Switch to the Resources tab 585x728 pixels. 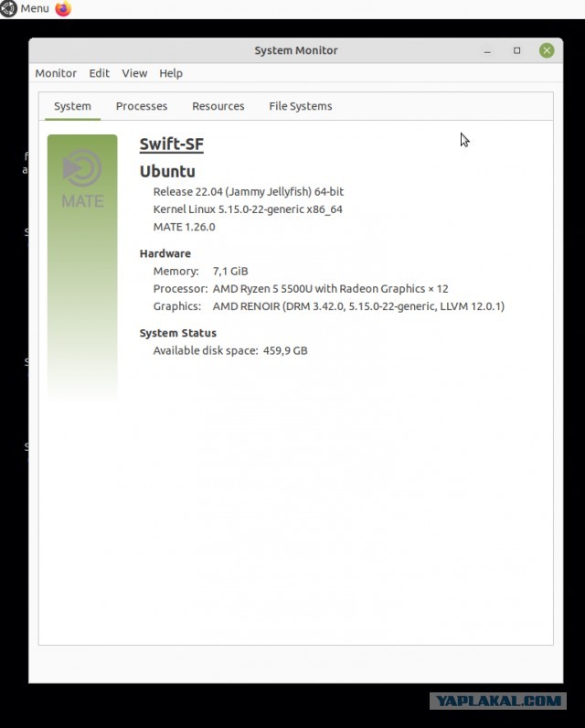218,106
